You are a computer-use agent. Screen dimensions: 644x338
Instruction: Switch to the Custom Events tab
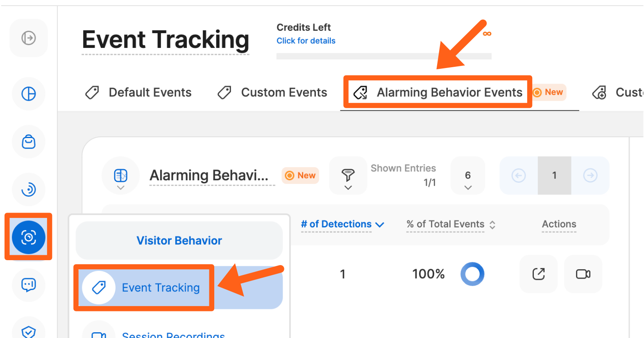pos(272,93)
